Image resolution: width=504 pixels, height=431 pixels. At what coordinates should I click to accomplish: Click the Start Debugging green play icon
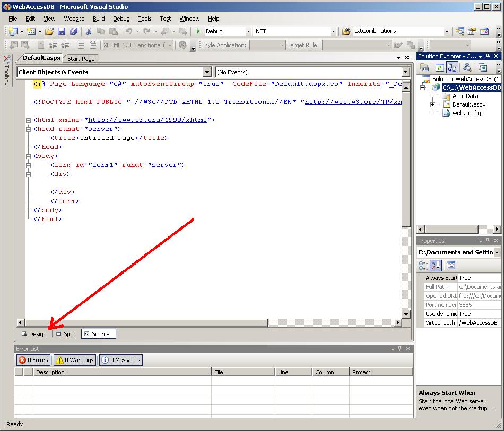tap(198, 31)
